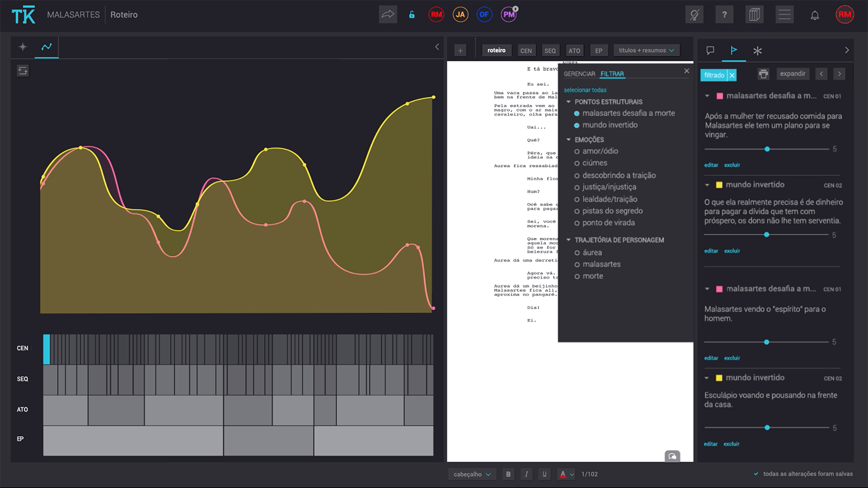Adjust the first malasartes desafia slider
This screenshot has width=868, height=488.
click(767, 149)
